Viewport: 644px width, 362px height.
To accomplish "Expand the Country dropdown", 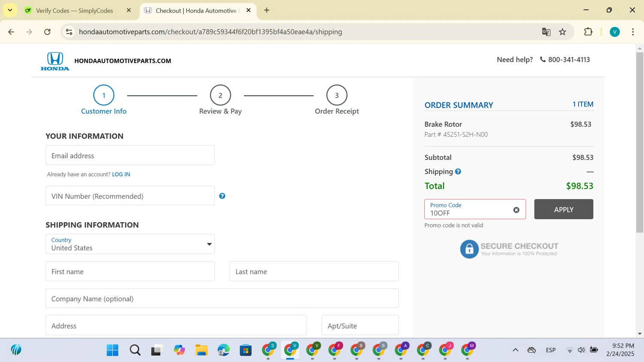I will point(130,244).
